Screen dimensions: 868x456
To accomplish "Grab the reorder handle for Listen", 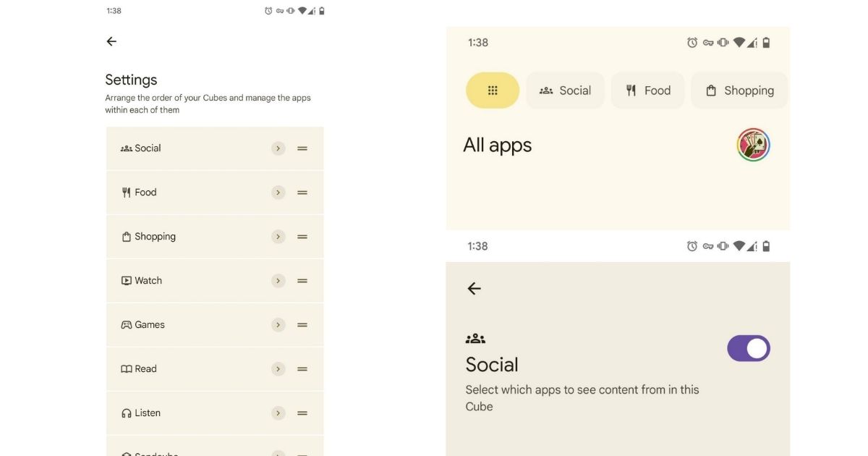I will coord(302,413).
